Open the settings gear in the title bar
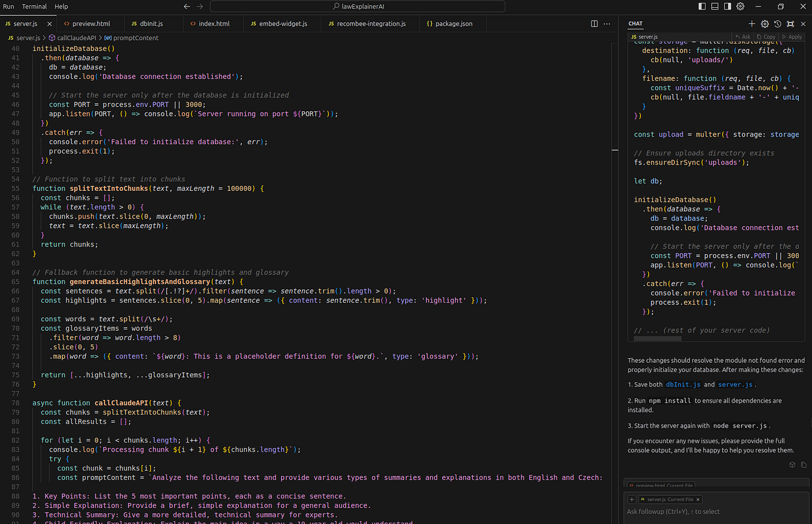This screenshot has width=812, height=524. tap(740, 6)
